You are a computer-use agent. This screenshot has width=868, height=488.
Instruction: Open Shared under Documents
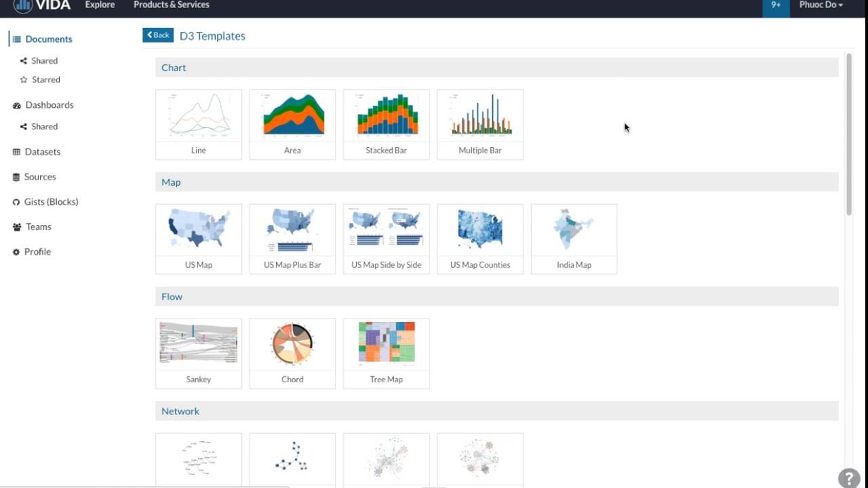click(44, 61)
